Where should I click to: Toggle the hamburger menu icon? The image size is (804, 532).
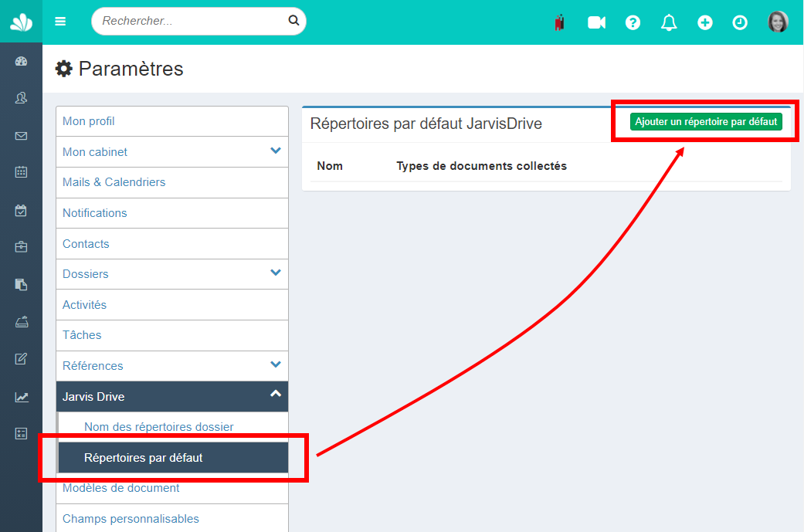click(x=60, y=21)
